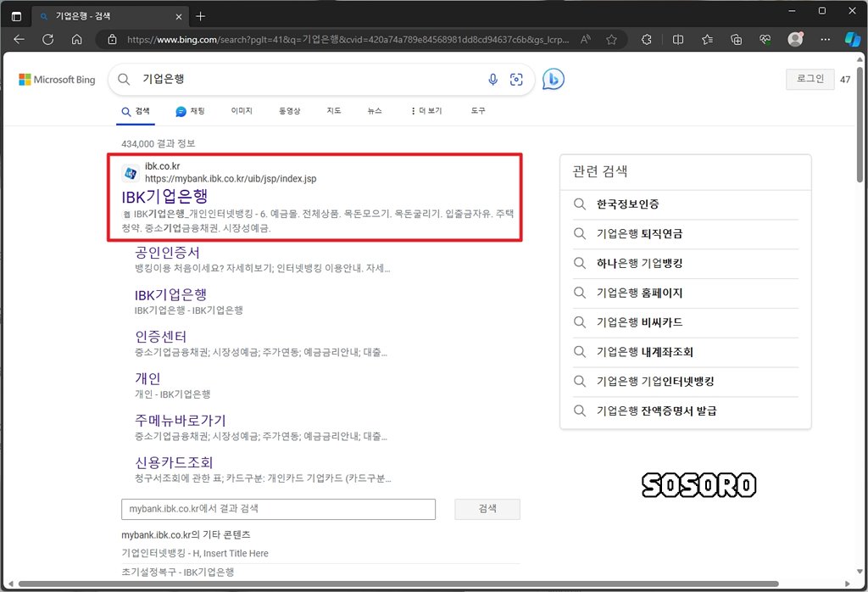The width and height of the screenshot is (868, 592).
Task: Click the 로그인 button
Action: (810, 79)
